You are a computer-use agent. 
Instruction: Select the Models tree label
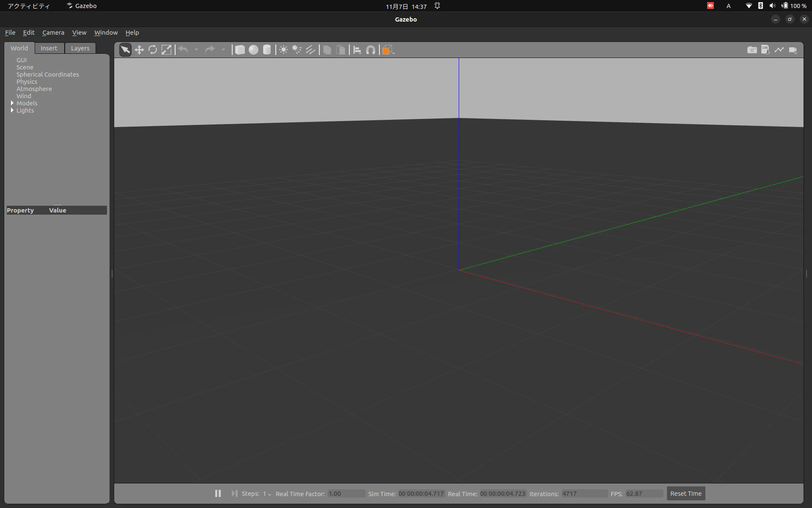[27, 103]
